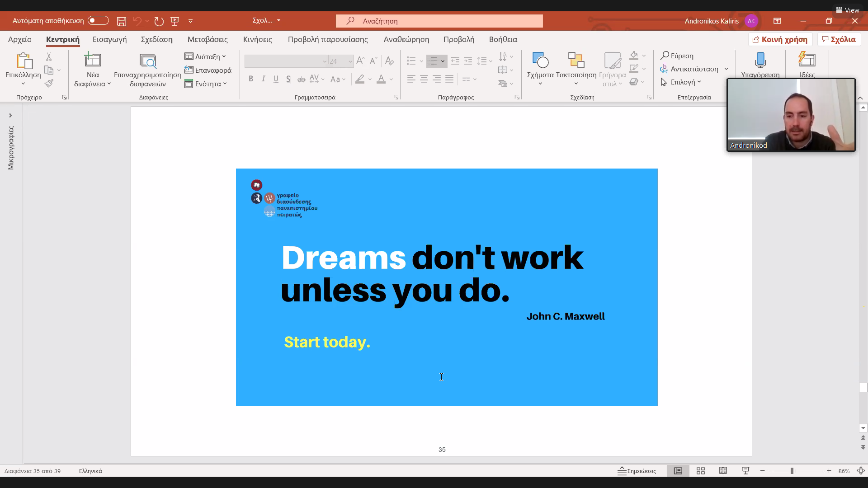Click Κοινή χρήση (Share) button

click(780, 39)
